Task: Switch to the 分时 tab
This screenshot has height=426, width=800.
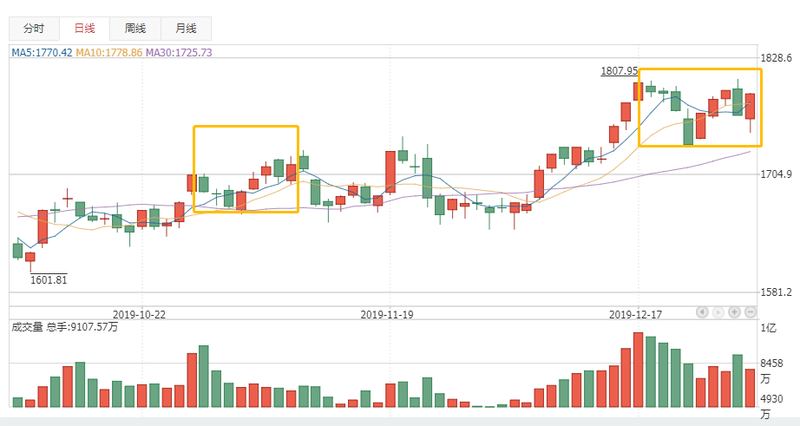Action: 34,29
